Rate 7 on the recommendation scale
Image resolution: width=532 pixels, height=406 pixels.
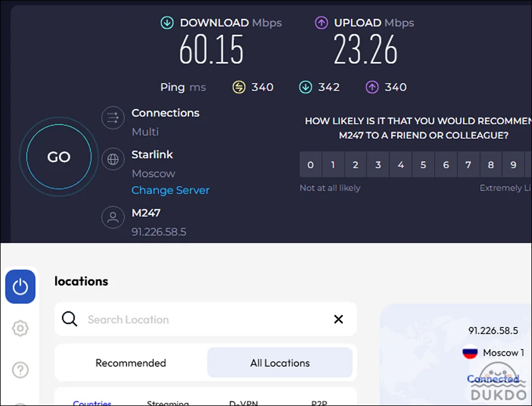[x=468, y=165]
